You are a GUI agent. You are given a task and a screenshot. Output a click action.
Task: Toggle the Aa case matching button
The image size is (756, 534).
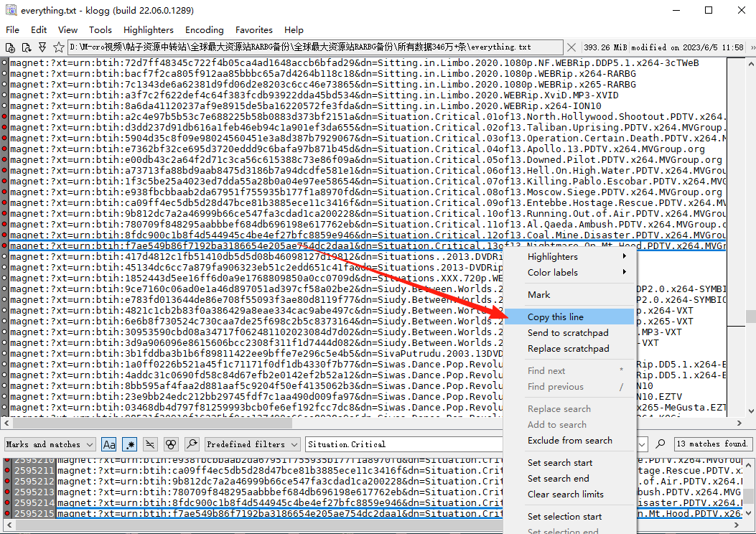coord(109,444)
